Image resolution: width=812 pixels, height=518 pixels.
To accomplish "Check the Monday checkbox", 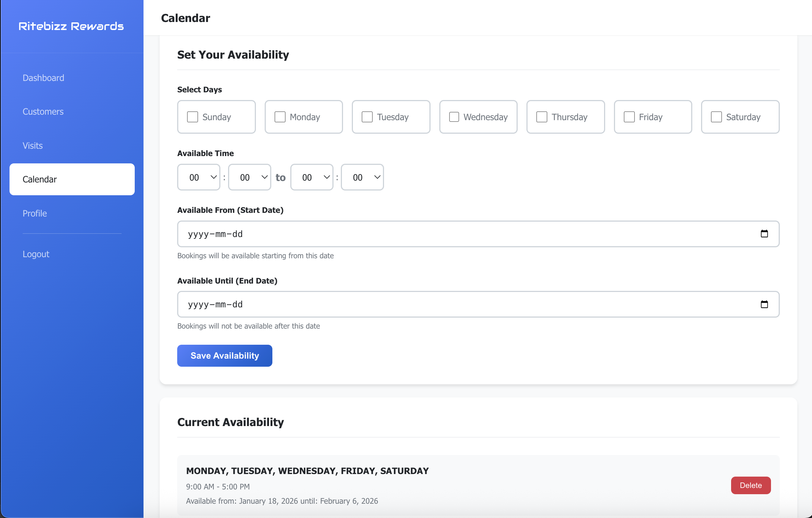I will (280, 117).
